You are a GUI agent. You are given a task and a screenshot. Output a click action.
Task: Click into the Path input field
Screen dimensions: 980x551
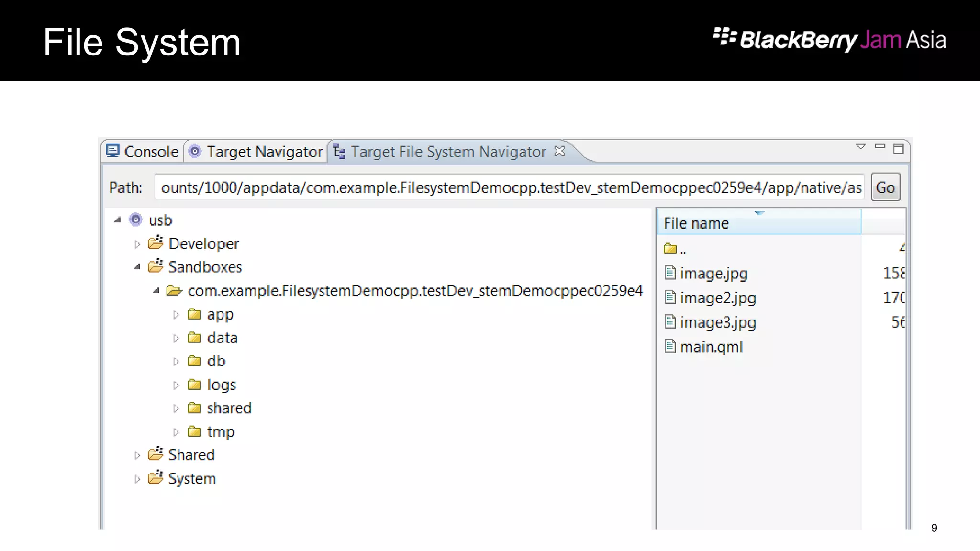coord(509,187)
